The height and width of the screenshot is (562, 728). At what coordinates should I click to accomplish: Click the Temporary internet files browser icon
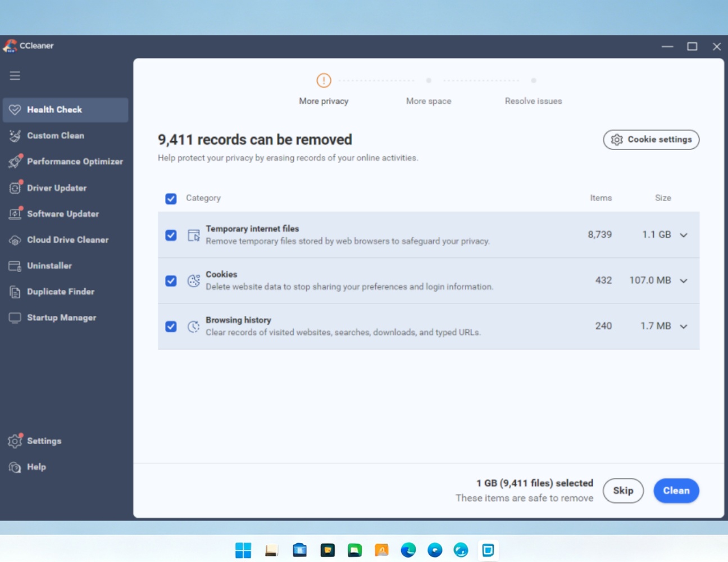pos(194,235)
